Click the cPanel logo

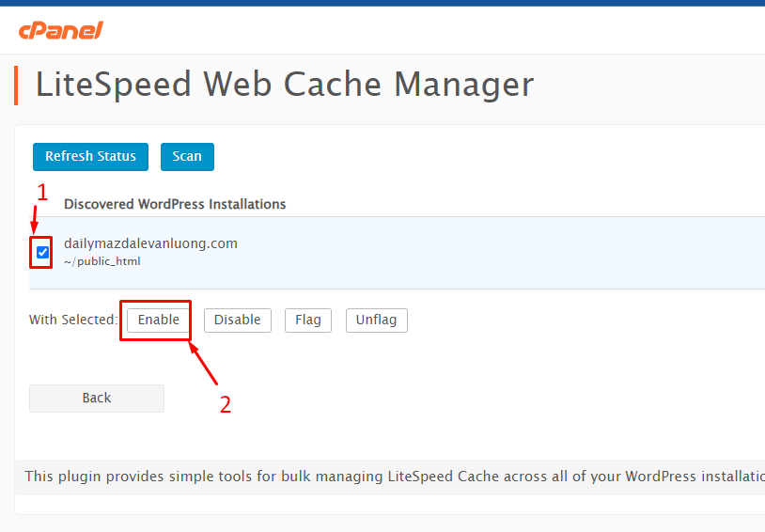[x=61, y=30]
